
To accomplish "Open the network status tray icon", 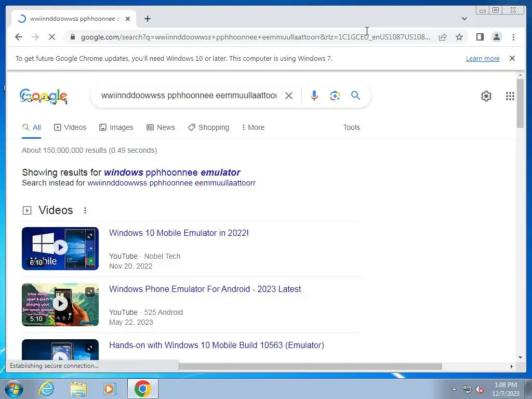I will (467, 389).
